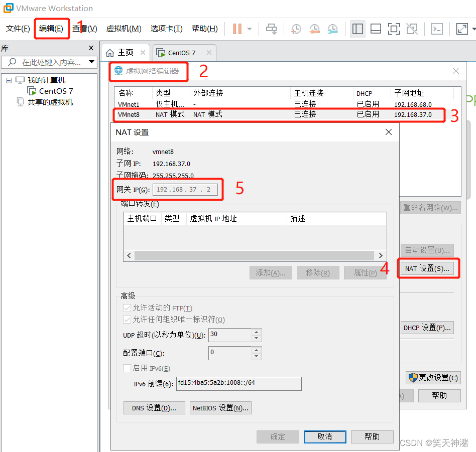Toggle 允许任何组织唯一标识符 checkbox
This screenshot has height=452, width=476.
(x=127, y=320)
